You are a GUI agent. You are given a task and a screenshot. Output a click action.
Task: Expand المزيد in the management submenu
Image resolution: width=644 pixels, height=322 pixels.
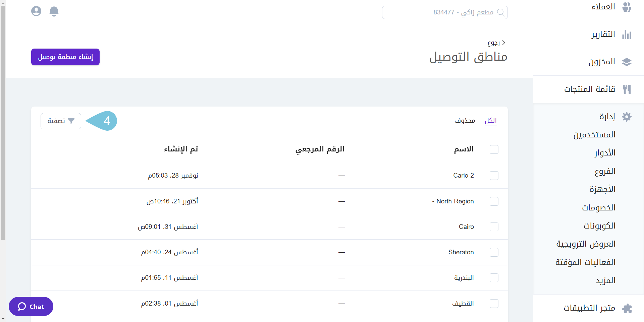tap(605, 280)
